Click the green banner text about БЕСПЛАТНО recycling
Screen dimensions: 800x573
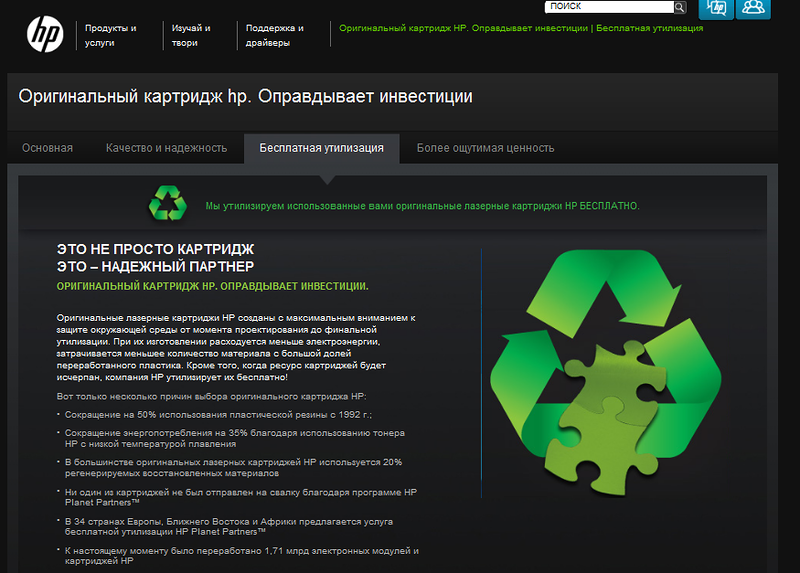422,206
